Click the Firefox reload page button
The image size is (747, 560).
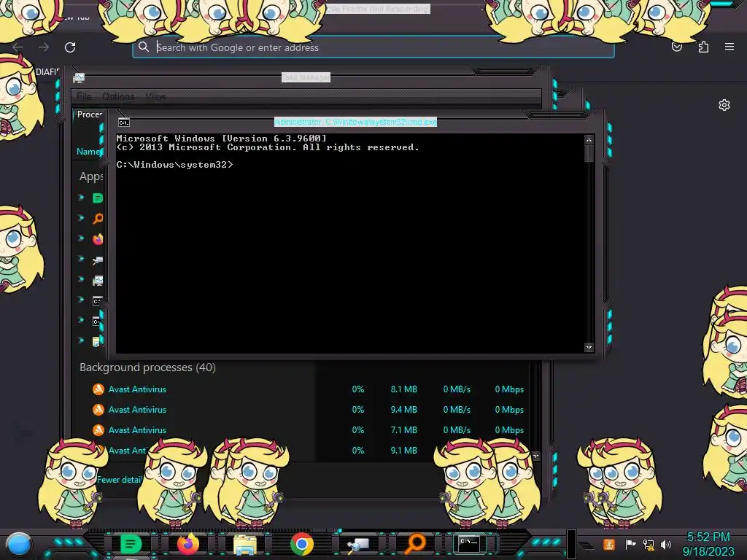(70, 47)
